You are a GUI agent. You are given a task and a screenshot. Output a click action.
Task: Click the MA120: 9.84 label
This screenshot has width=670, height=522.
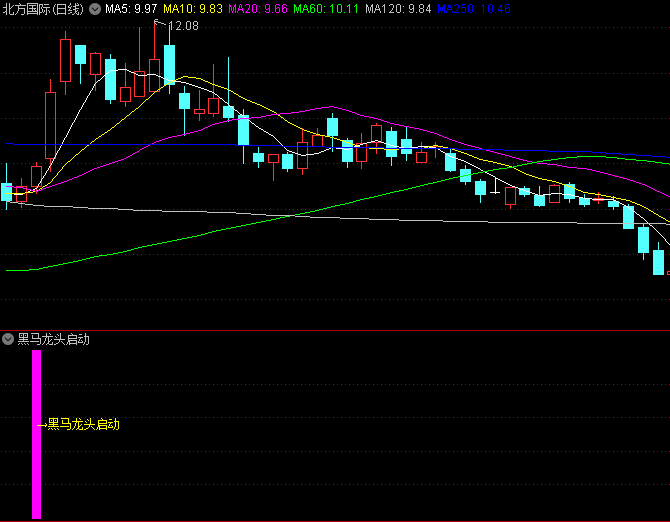coord(397,9)
